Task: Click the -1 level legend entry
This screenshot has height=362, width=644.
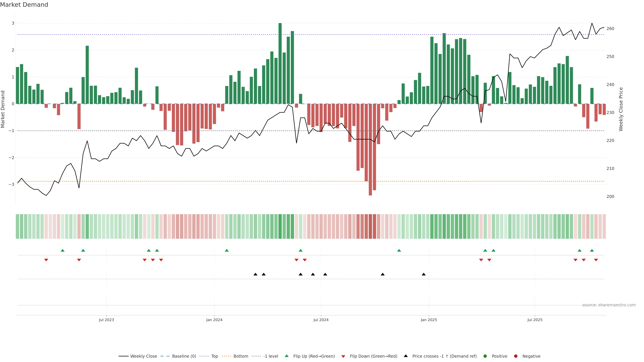Action: pos(271,356)
